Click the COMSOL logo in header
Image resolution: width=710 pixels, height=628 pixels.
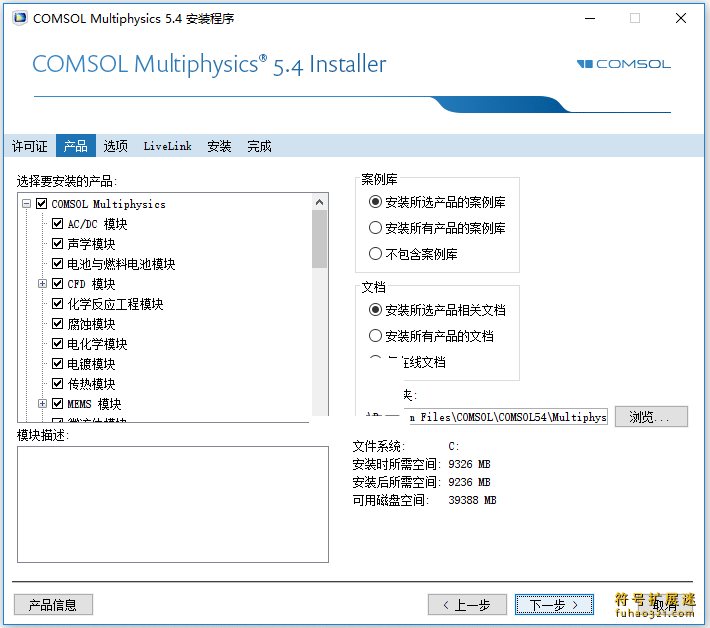tap(624, 64)
